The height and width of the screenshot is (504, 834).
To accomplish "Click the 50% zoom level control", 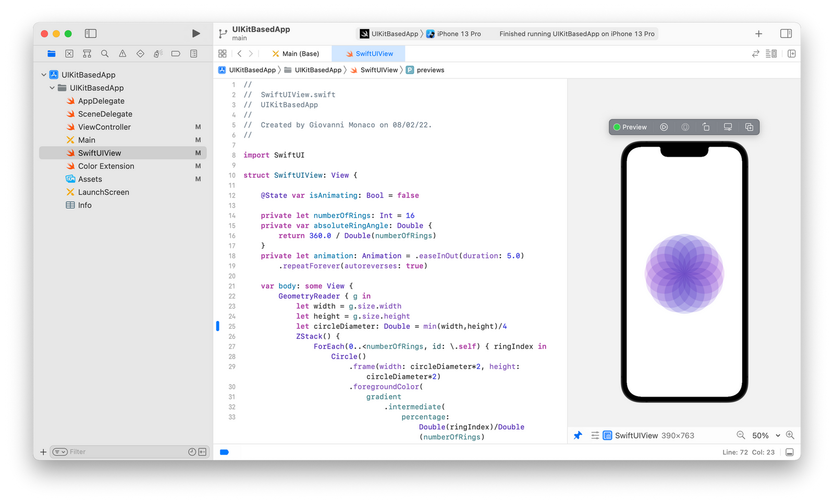I will [761, 435].
